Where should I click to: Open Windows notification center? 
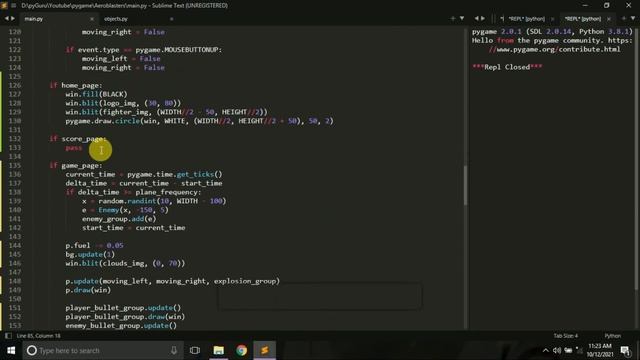coord(625,350)
